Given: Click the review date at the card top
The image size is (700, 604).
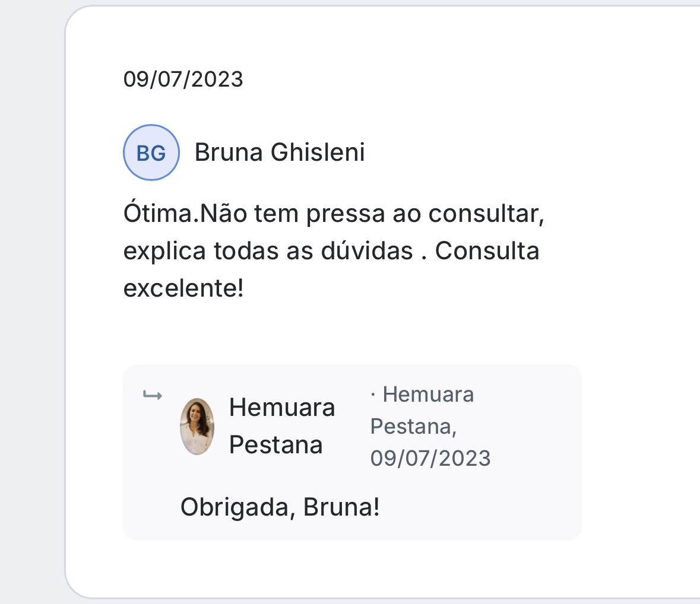Looking at the screenshot, I should point(183,79).
